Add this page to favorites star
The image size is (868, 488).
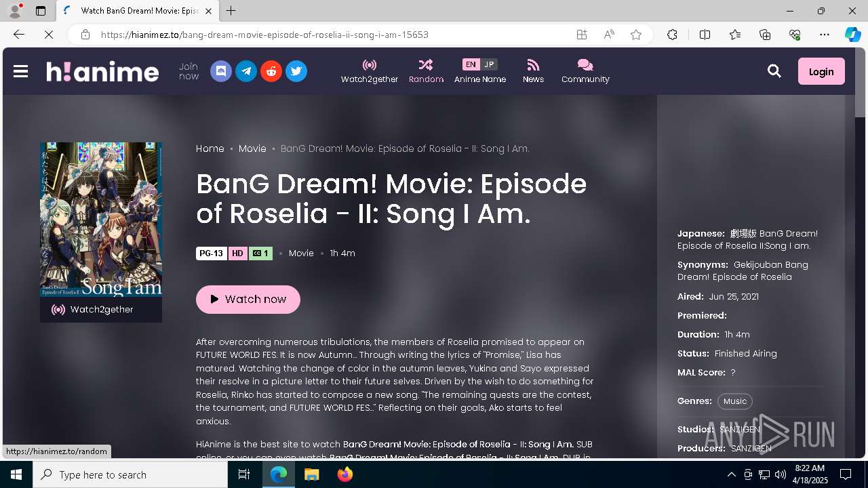pos(636,35)
